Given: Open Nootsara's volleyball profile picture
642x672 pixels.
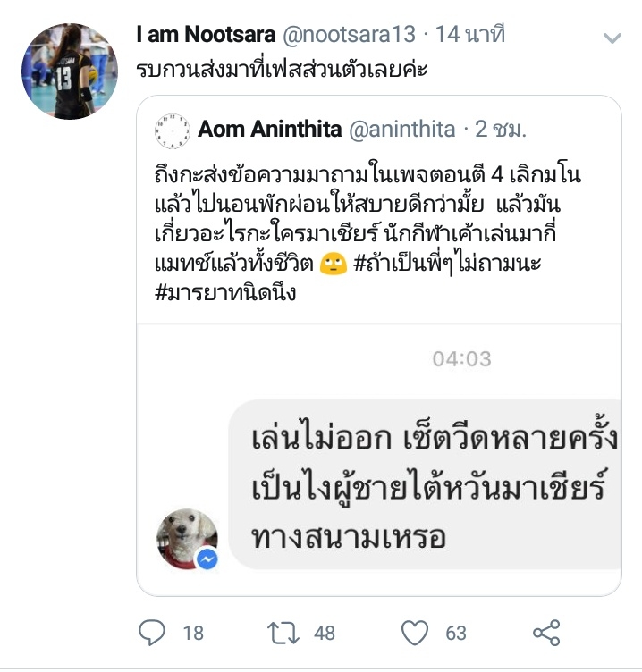Looking at the screenshot, I should [70, 71].
